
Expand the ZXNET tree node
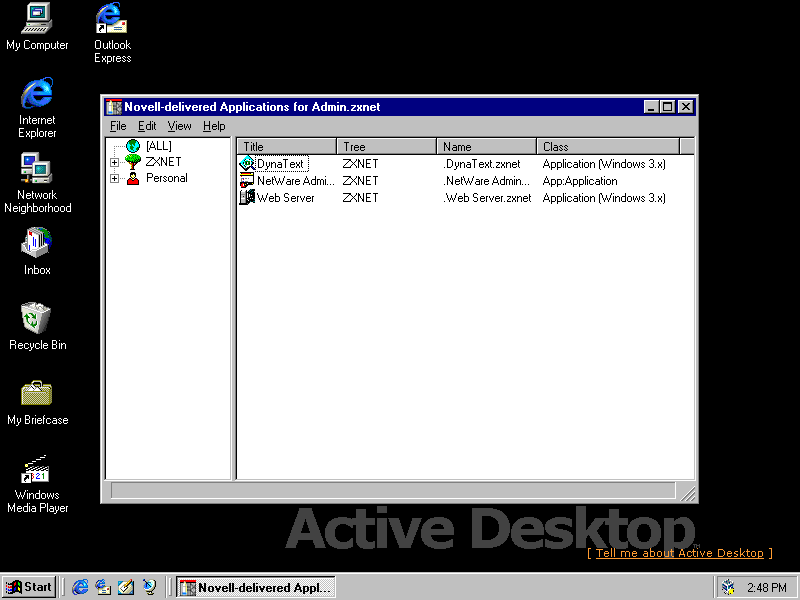coord(114,162)
